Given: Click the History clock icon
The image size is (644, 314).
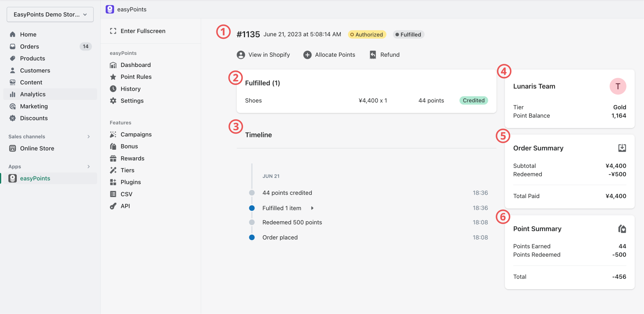Looking at the screenshot, I should (113, 89).
